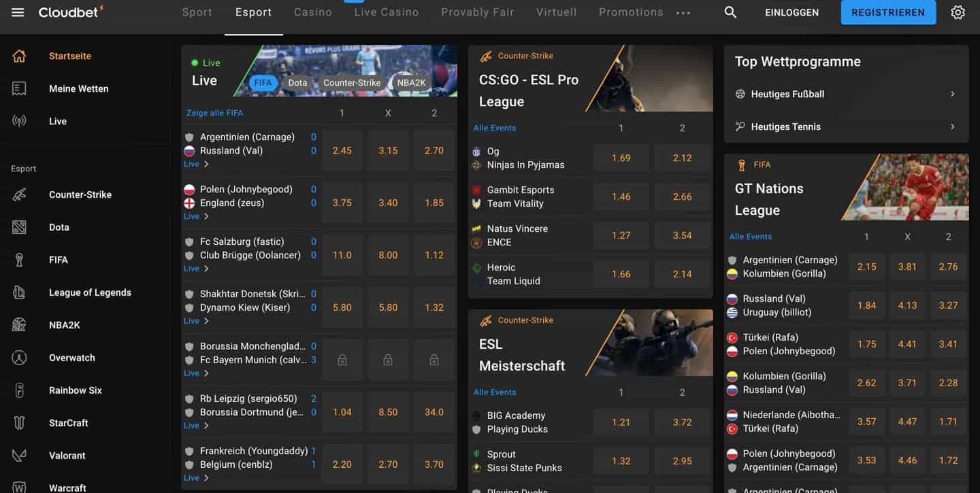Select the Dota live filter chip

(297, 83)
